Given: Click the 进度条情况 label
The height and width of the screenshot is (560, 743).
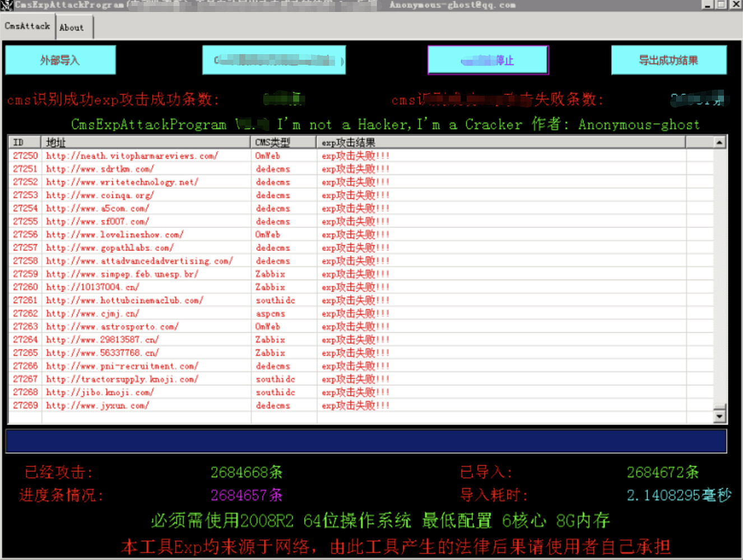Looking at the screenshot, I should click(x=61, y=496).
